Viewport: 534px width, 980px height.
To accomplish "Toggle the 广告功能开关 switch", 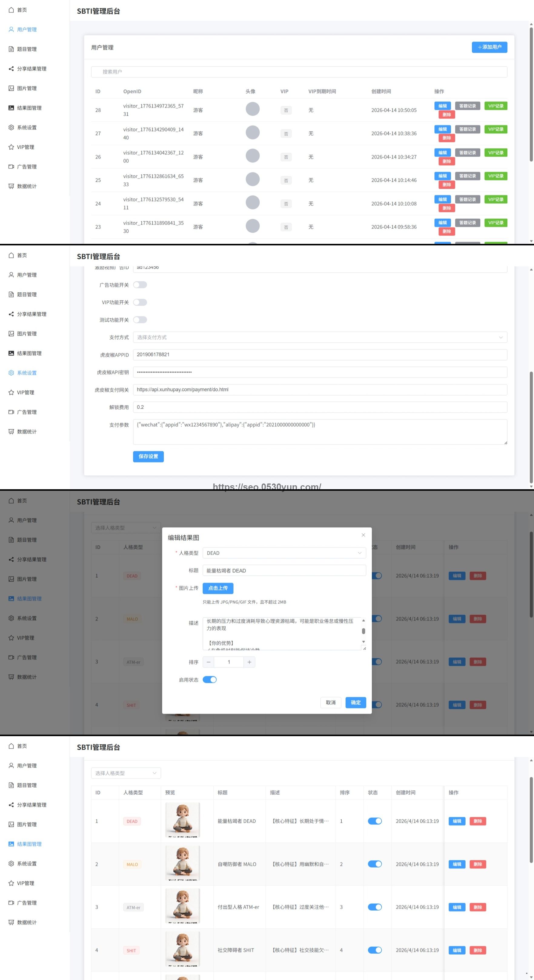I will (x=140, y=285).
